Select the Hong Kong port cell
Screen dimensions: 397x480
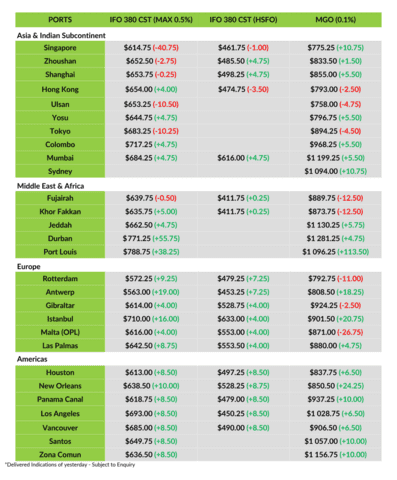[x=60, y=89]
